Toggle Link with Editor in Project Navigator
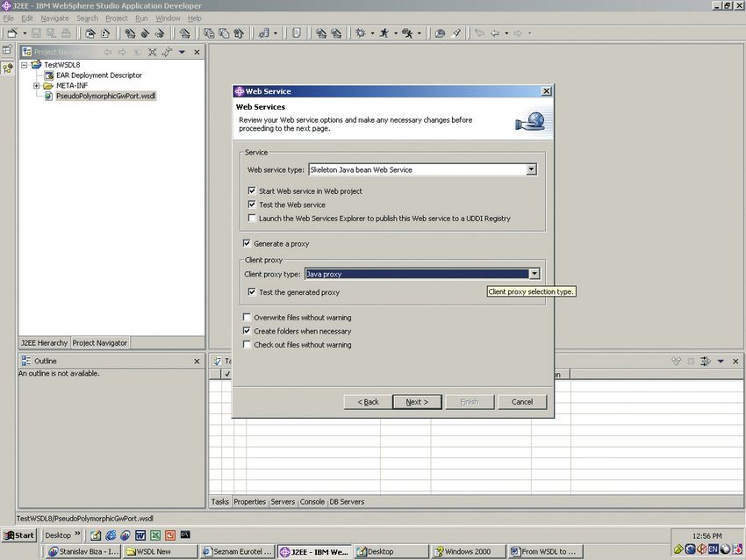This screenshot has height=560, width=746. coord(167,52)
